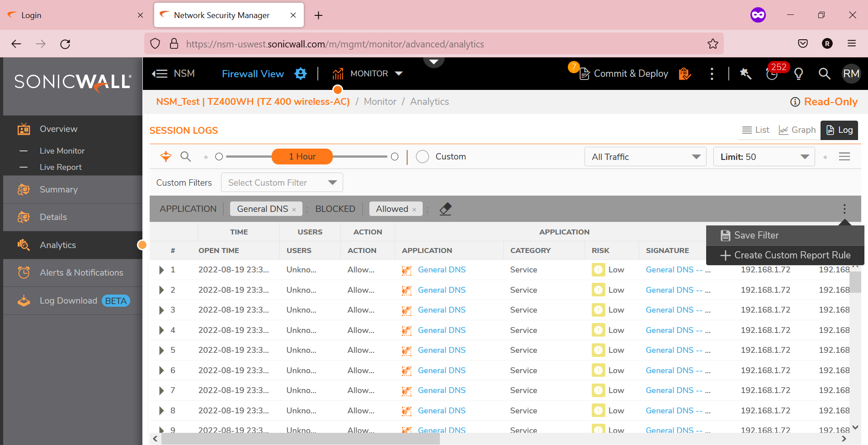Click the pin icon in top bar
868x445 pixels.
pyautogui.click(x=745, y=74)
